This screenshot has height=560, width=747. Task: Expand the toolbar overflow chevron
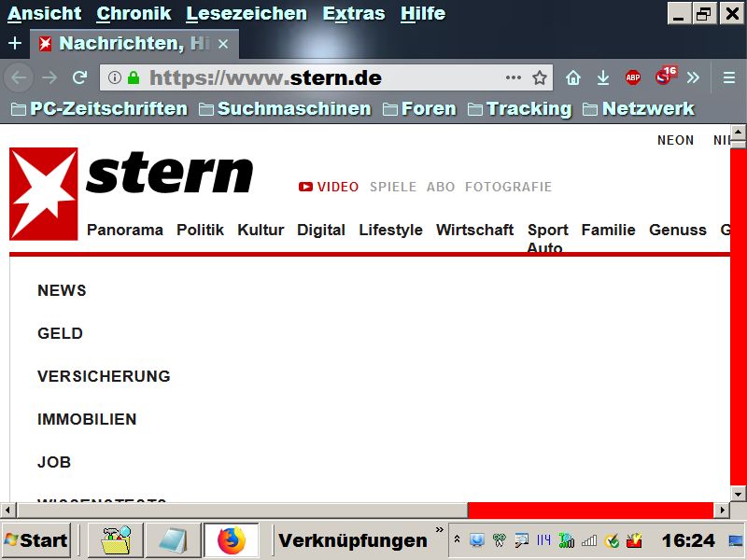coord(693,77)
